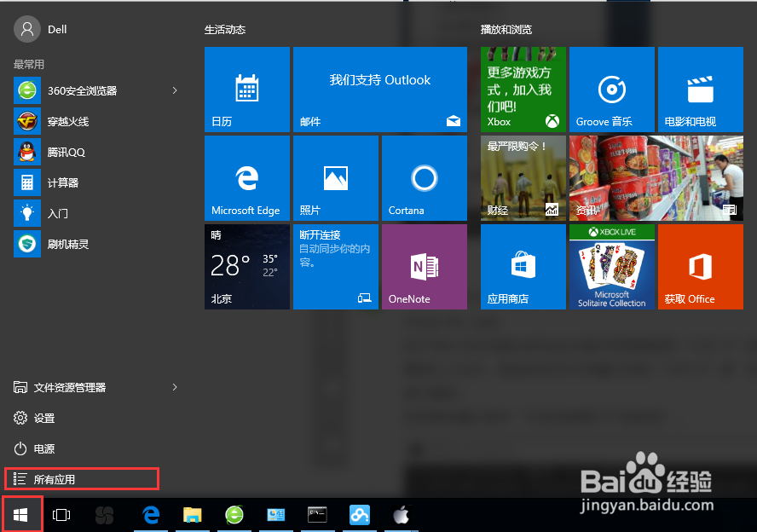The height and width of the screenshot is (532, 757).
Task: Open the OneNote tile
Action: pos(425,267)
